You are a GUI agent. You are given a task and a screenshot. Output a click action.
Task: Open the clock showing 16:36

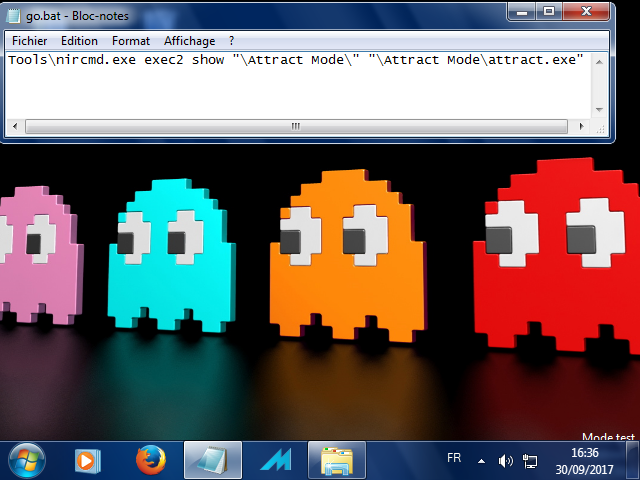(x=584, y=461)
